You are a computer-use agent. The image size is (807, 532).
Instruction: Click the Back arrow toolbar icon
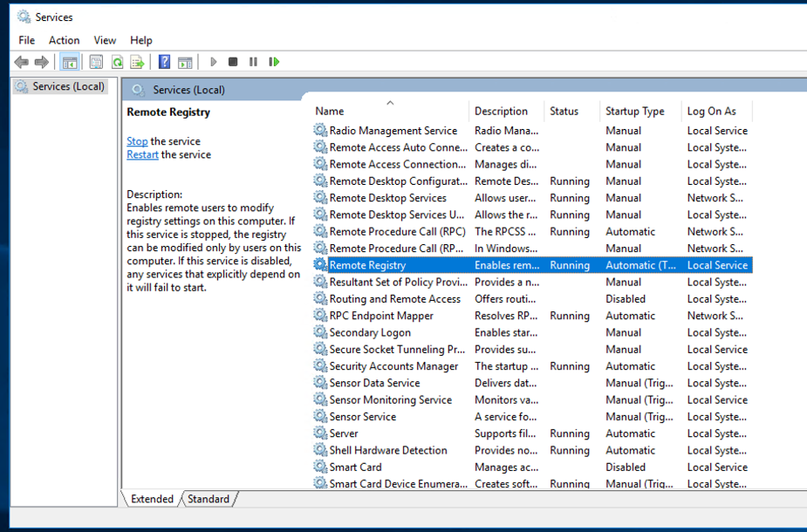[21, 62]
